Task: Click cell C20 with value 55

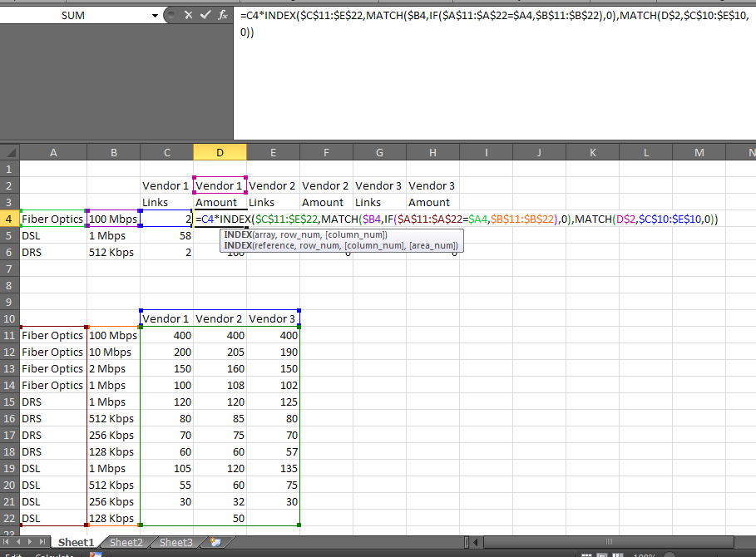Action: [167, 486]
